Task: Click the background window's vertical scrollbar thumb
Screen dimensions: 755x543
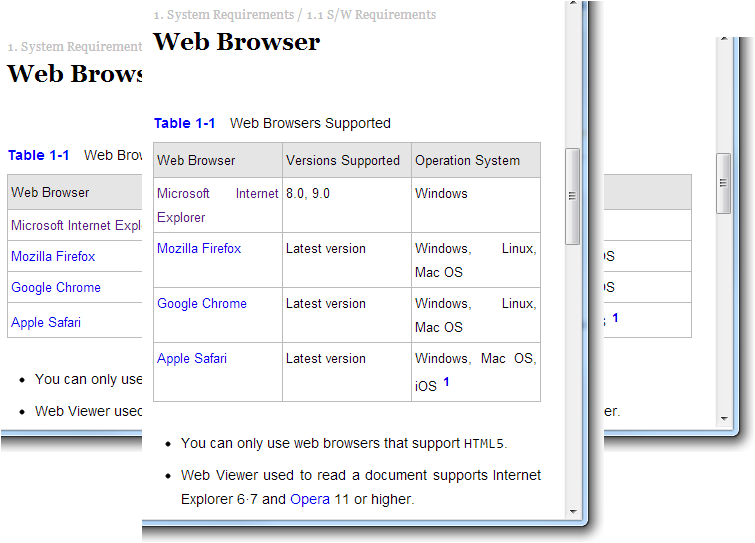Action: click(x=724, y=183)
